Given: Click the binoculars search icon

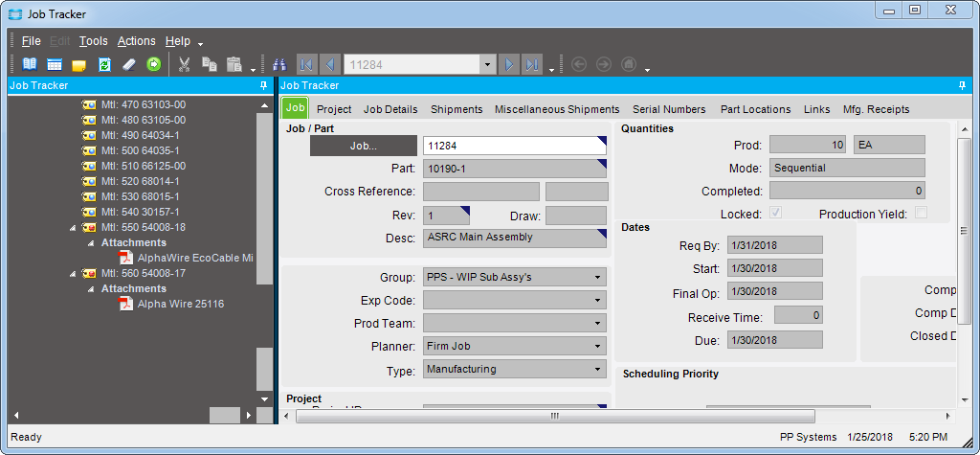Looking at the screenshot, I should click(x=280, y=64).
